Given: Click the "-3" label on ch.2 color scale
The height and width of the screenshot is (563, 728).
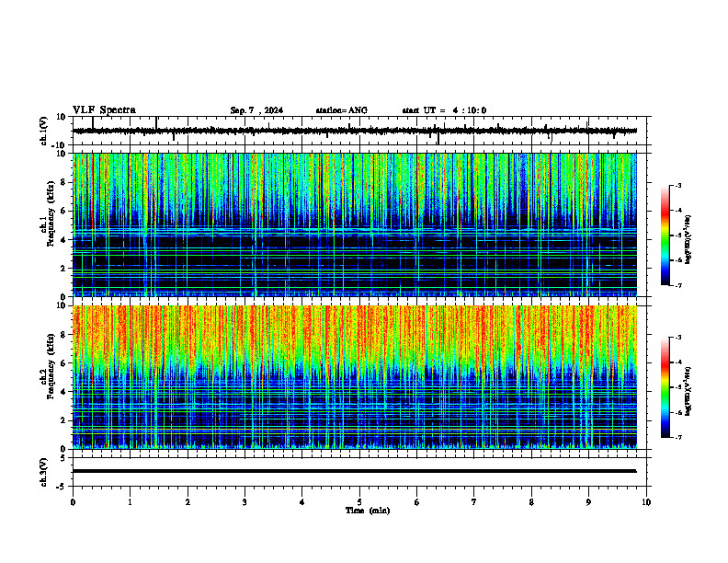Looking at the screenshot, I should (677, 338).
